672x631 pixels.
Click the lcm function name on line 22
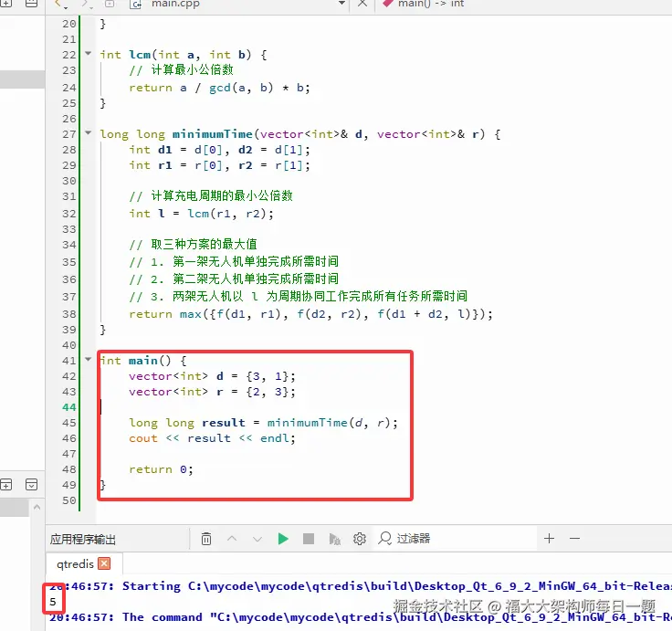click(x=140, y=55)
